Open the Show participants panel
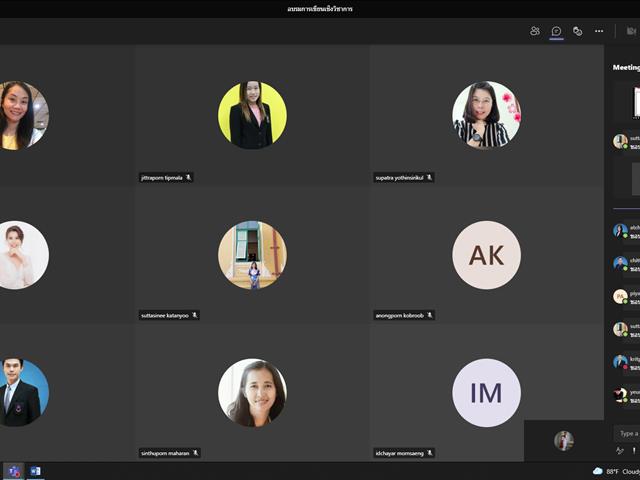This screenshot has height=480, width=640. pyautogui.click(x=535, y=31)
